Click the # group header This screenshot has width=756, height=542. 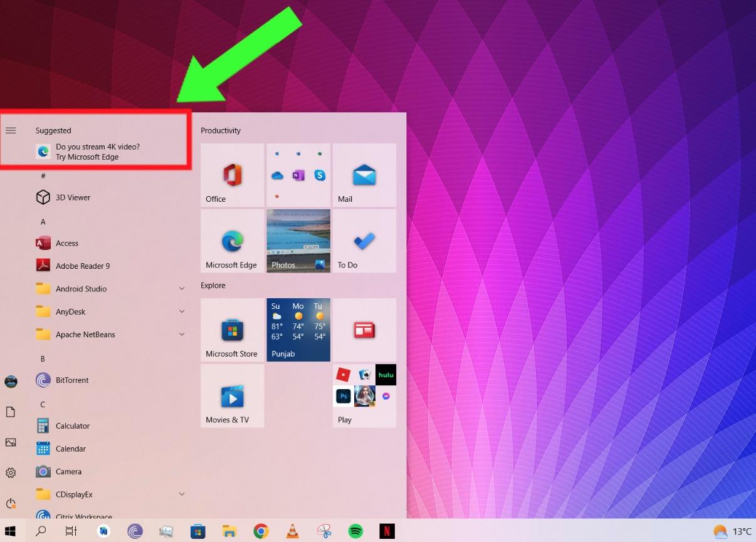pyautogui.click(x=43, y=176)
